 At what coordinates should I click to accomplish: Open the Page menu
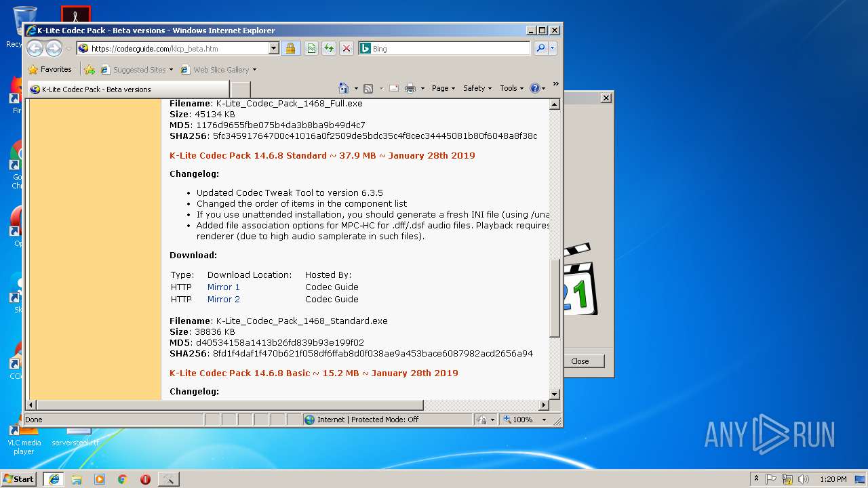[443, 88]
